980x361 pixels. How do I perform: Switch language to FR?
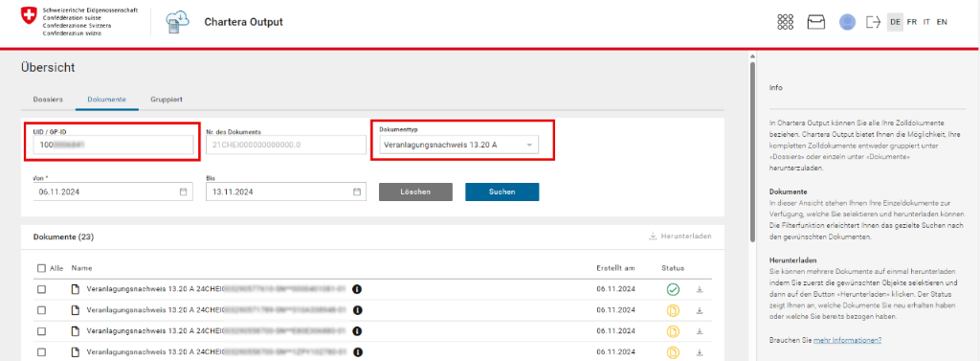pos(912,22)
